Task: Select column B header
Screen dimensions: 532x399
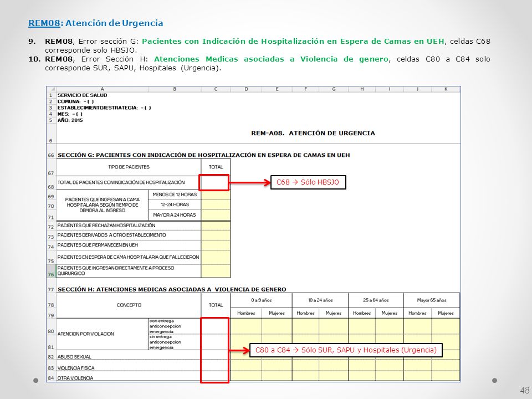Action: 175,89
